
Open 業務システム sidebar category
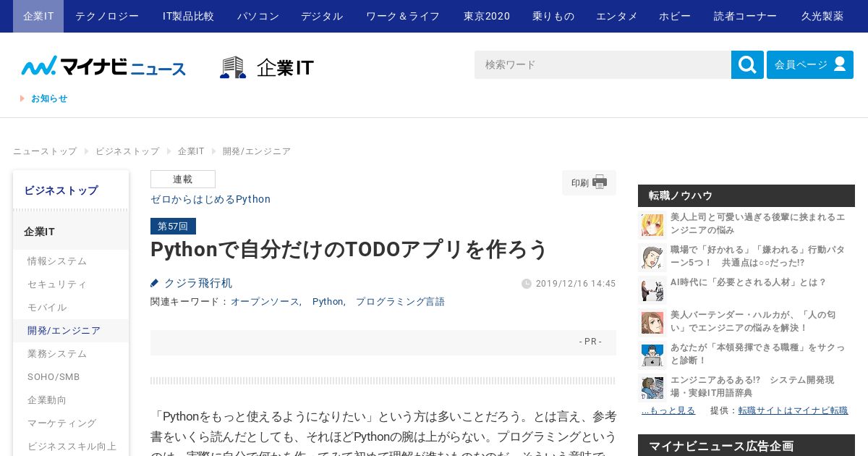(x=71, y=353)
